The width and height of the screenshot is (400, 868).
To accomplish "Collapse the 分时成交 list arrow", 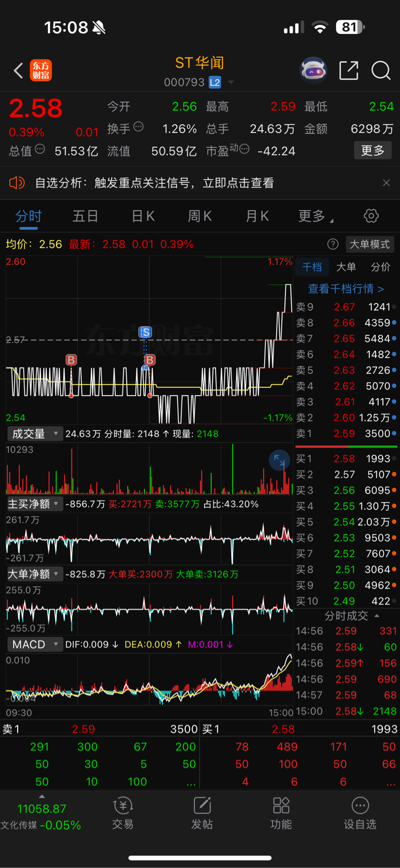I will (x=377, y=616).
